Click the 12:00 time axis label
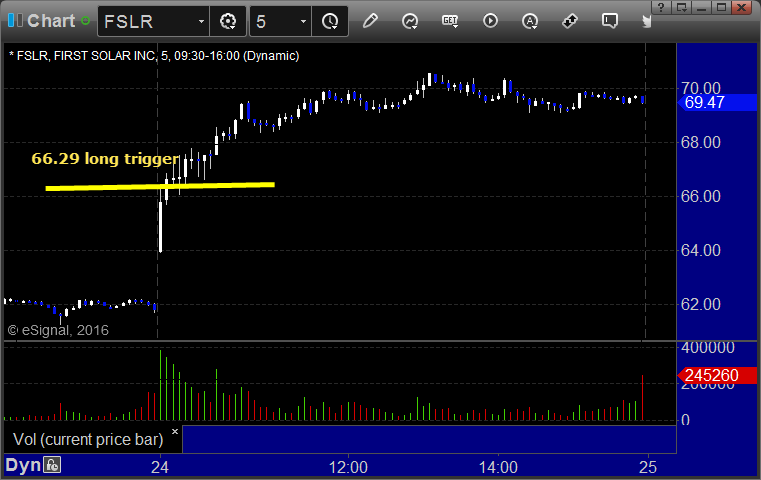 [348, 467]
